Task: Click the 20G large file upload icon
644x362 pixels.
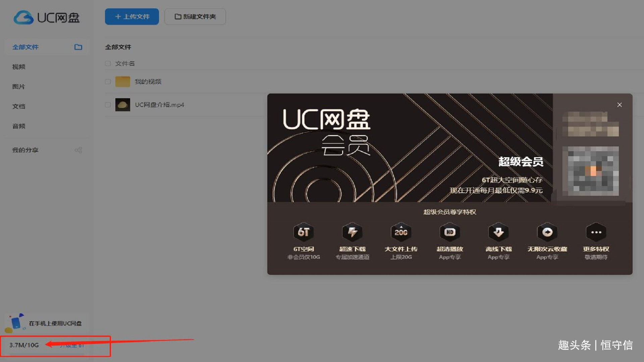Action: 401,232
